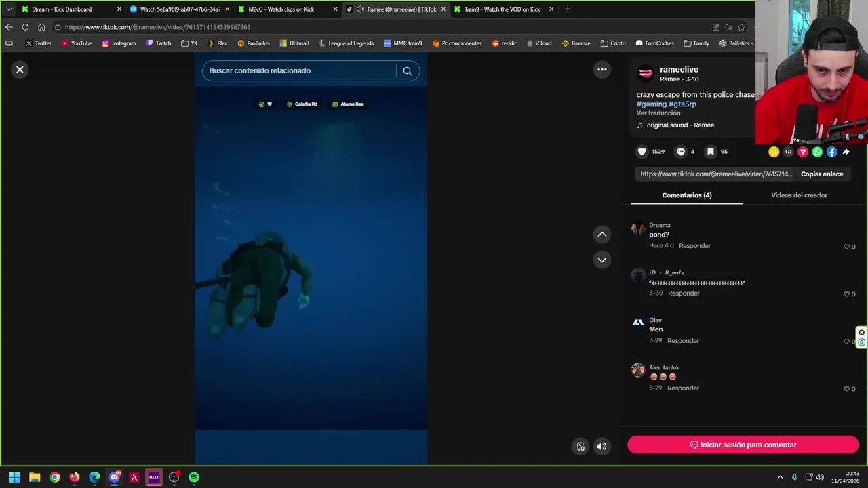Open Twitter bookmark
Screen dimensions: 868x488
tap(38, 43)
